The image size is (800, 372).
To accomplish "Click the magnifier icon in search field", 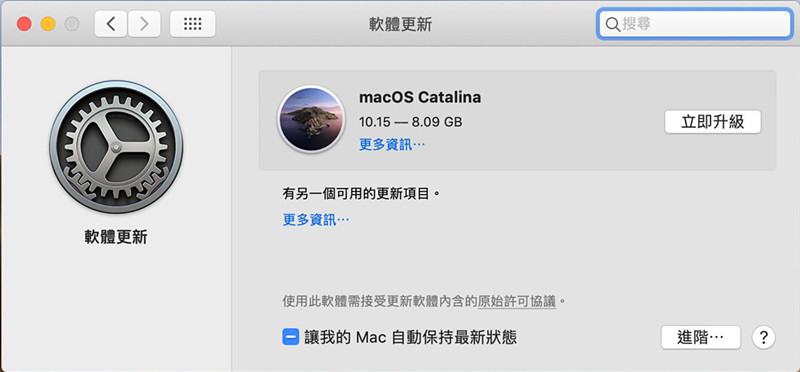I will (612, 24).
